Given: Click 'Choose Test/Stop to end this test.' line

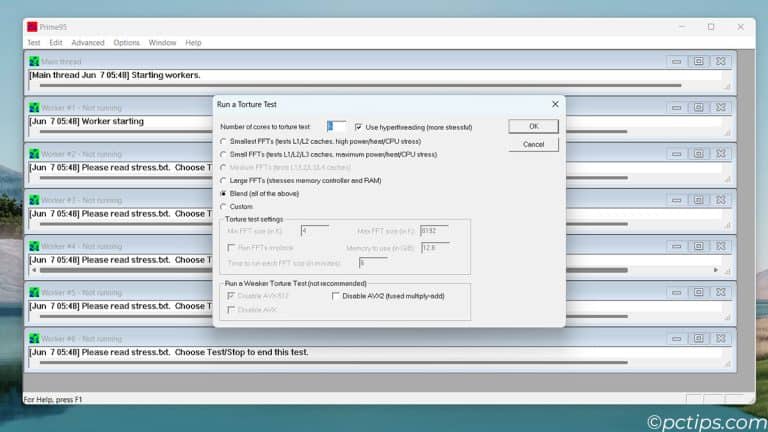Looking at the screenshot, I should 241,353.
